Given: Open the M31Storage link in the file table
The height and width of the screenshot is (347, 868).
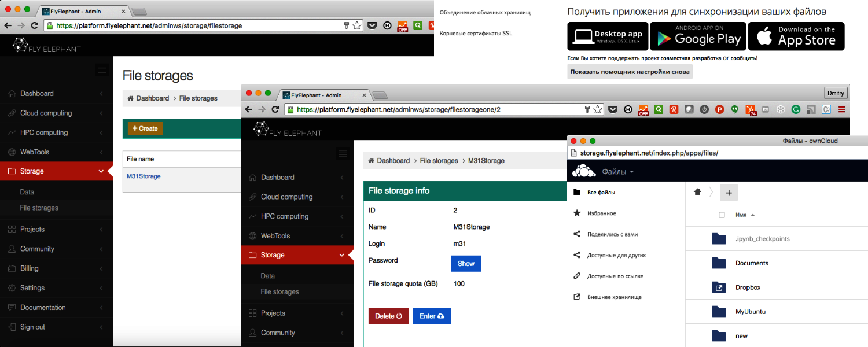Looking at the screenshot, I should pyautogui.click(x=144, y=176).
